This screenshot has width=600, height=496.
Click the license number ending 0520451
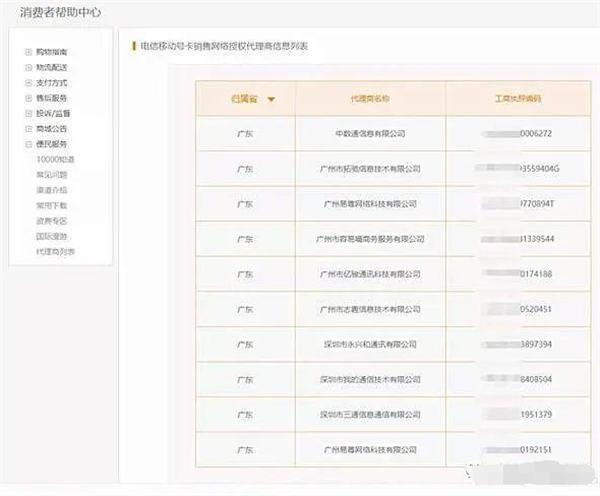pos(517,309)
